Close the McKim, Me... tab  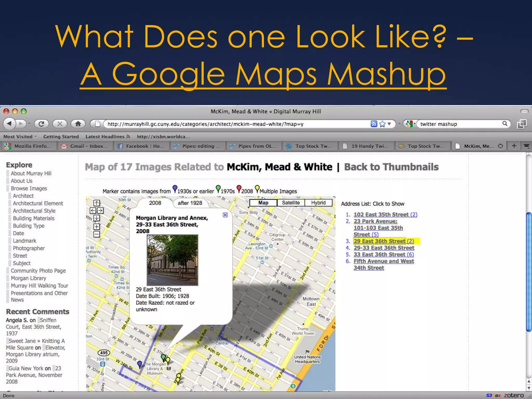[500, 146]
